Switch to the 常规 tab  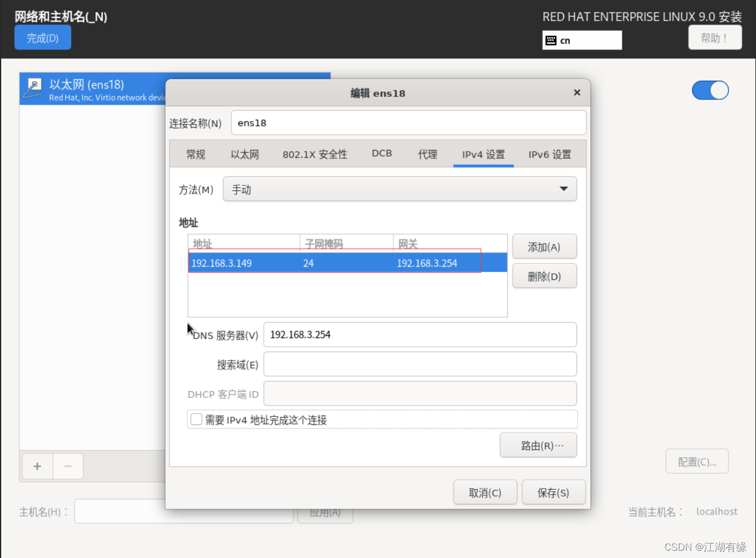(x=195, y=154)
